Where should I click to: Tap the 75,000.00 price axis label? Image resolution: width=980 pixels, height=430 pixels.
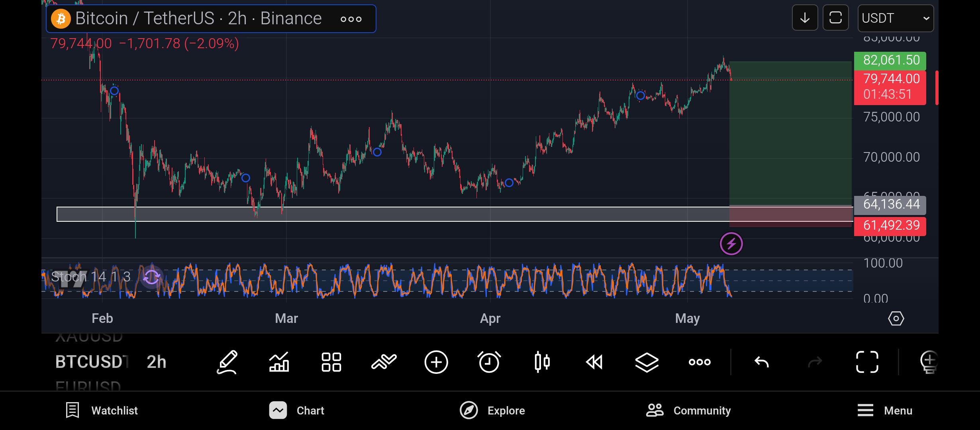(x=892, y=117)
